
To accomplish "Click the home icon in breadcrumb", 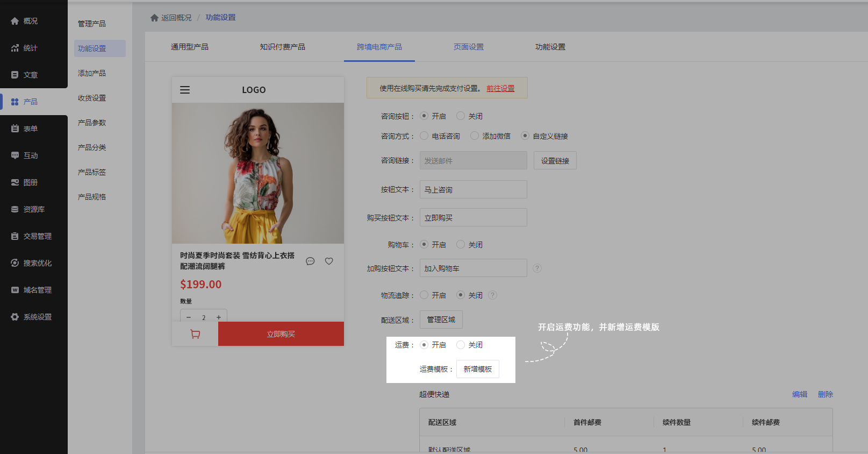I will coord(154,18).
